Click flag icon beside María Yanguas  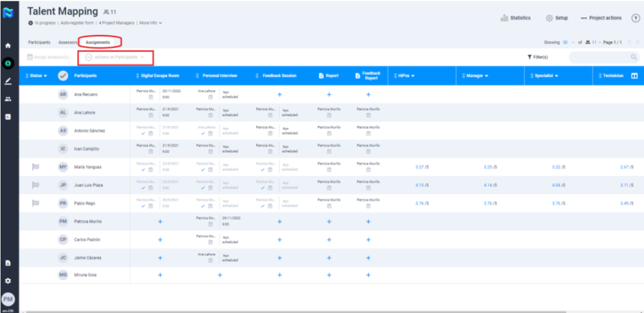[x=35, y=167]
